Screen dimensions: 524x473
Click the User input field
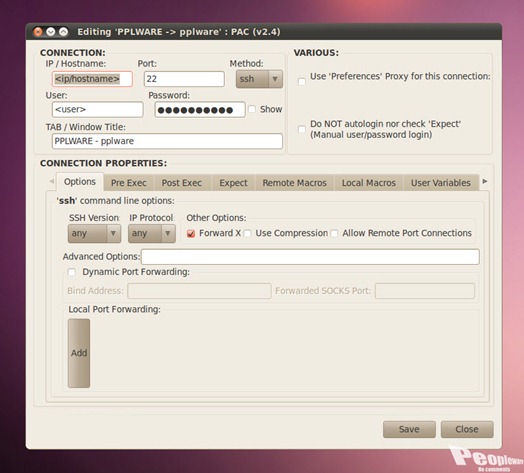click(x=98, y=109)
